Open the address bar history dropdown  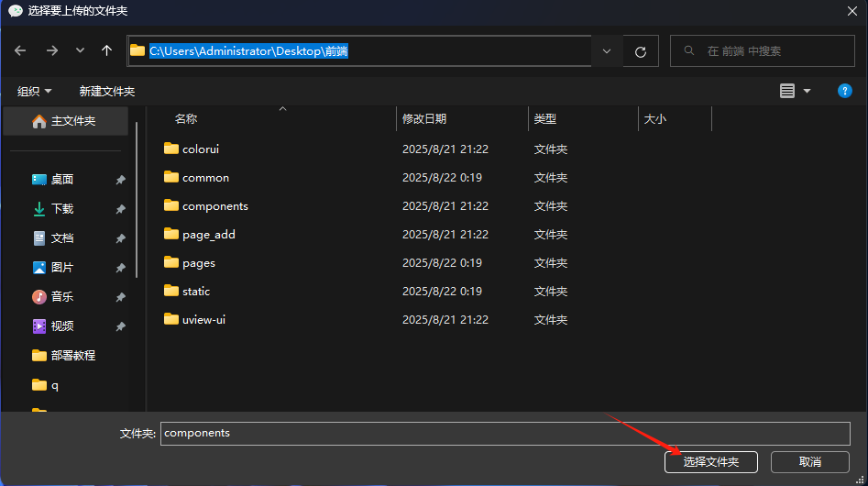pos(606,51)
